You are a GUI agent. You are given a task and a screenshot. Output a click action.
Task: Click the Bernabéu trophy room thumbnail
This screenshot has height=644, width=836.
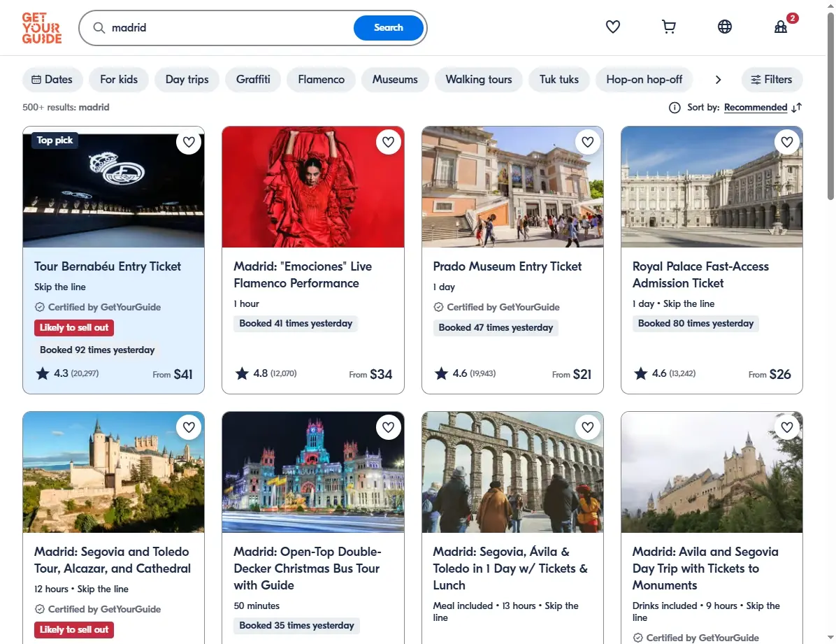coord(113,187)
